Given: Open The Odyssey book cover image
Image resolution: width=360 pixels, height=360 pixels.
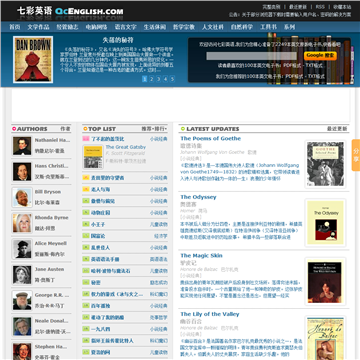Looking at the screenshot, I should (325, 222).
